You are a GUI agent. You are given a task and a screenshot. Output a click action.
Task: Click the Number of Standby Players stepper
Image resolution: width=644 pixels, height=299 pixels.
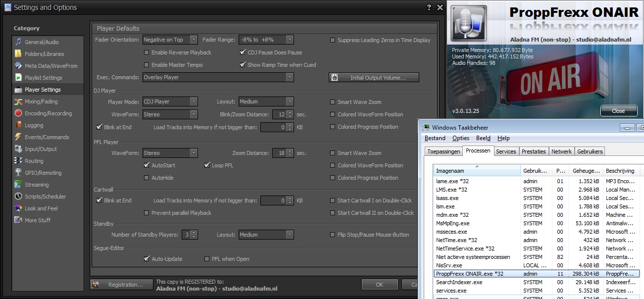pos(194,235)
